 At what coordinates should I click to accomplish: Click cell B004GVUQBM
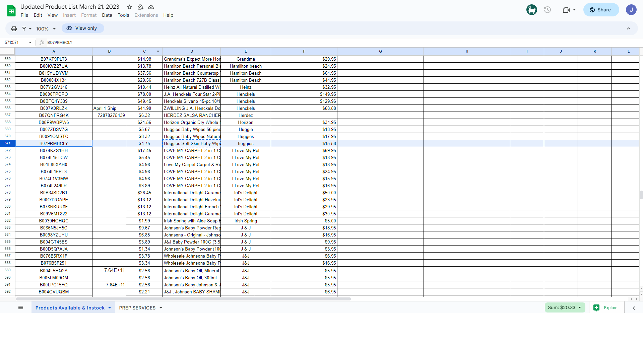click(x=54, y=292)
